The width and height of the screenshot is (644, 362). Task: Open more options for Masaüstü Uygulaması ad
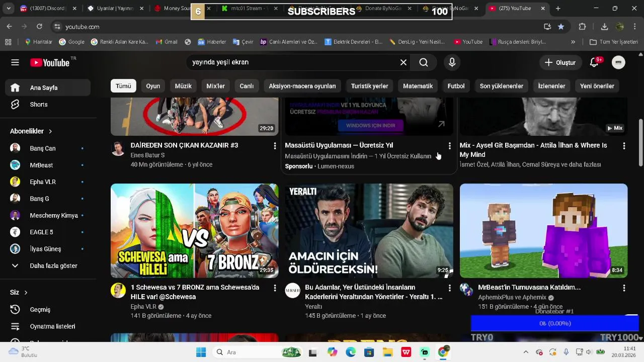(x=449, y=146)
